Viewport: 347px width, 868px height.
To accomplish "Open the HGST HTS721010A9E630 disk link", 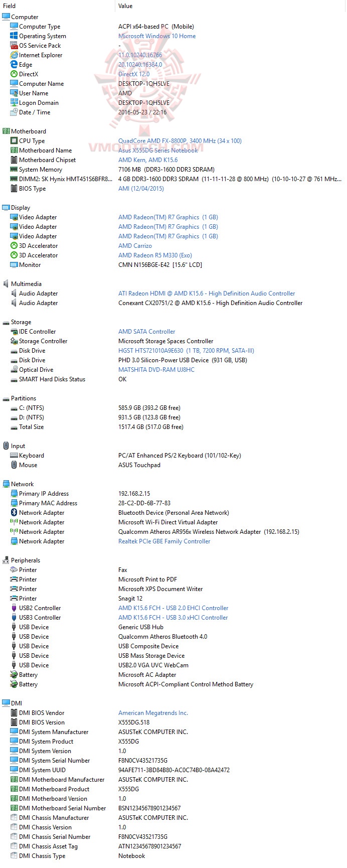I will (186, 351).
